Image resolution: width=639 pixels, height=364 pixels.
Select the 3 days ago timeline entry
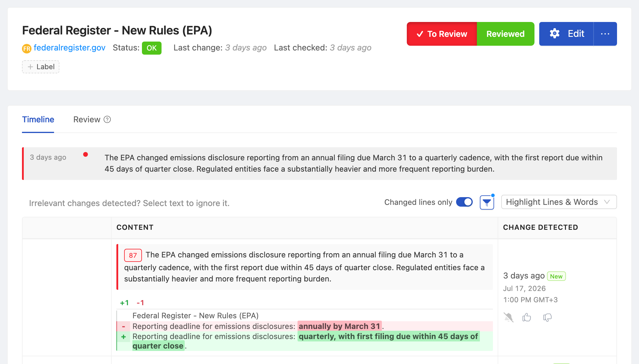click(x=319, y=163)
